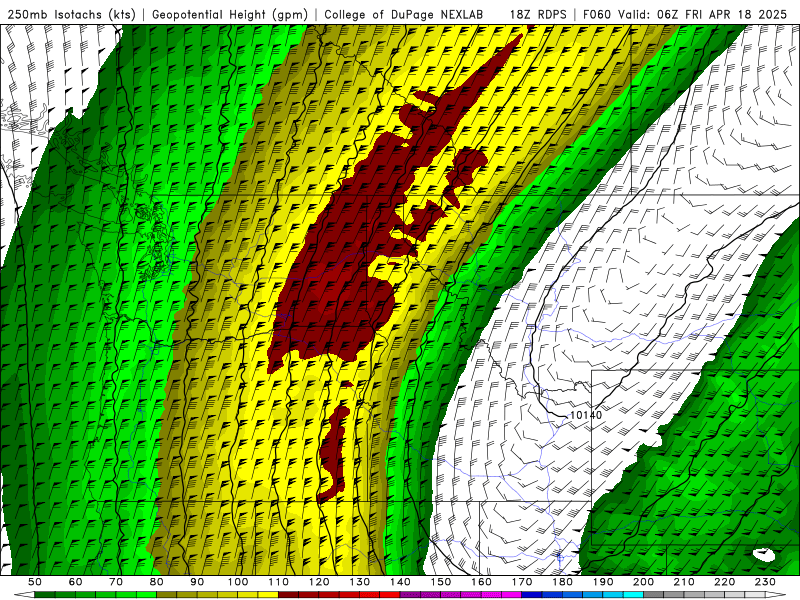Click the 100 label on the color scale

point(238,582)
